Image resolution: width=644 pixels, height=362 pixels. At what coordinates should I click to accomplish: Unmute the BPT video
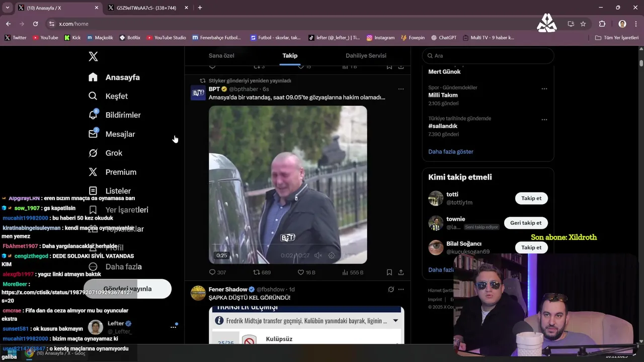tap(318, 255)
